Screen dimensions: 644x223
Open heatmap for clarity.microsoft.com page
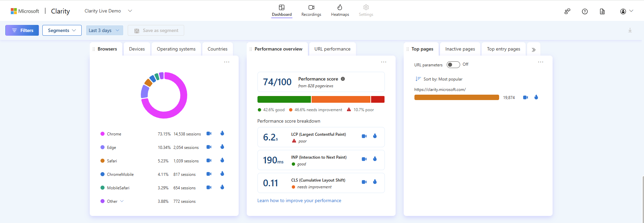[536, 97]
